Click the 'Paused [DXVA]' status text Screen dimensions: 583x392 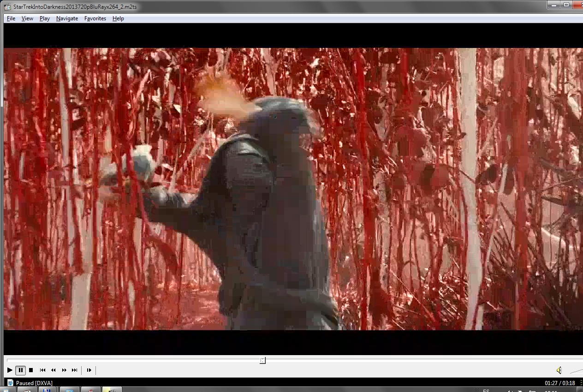[34, 383]
